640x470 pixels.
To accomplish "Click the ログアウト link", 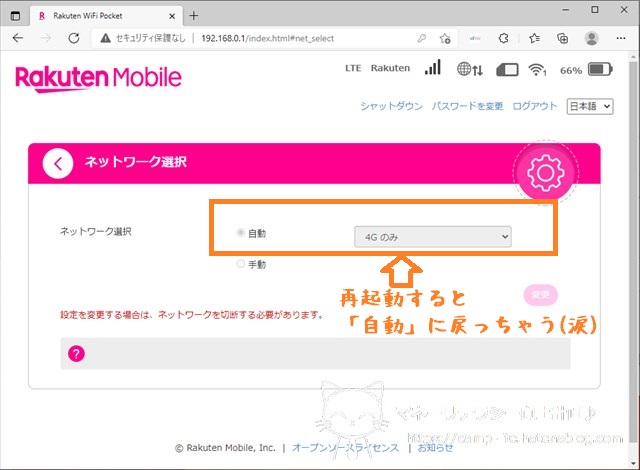I will pyautogui.click(x=534, y=106).
